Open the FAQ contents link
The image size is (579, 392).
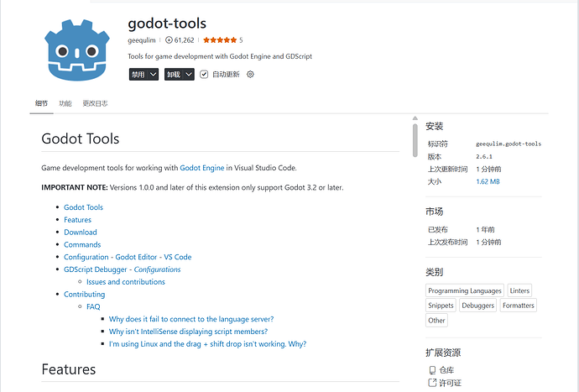click(93, 306)
